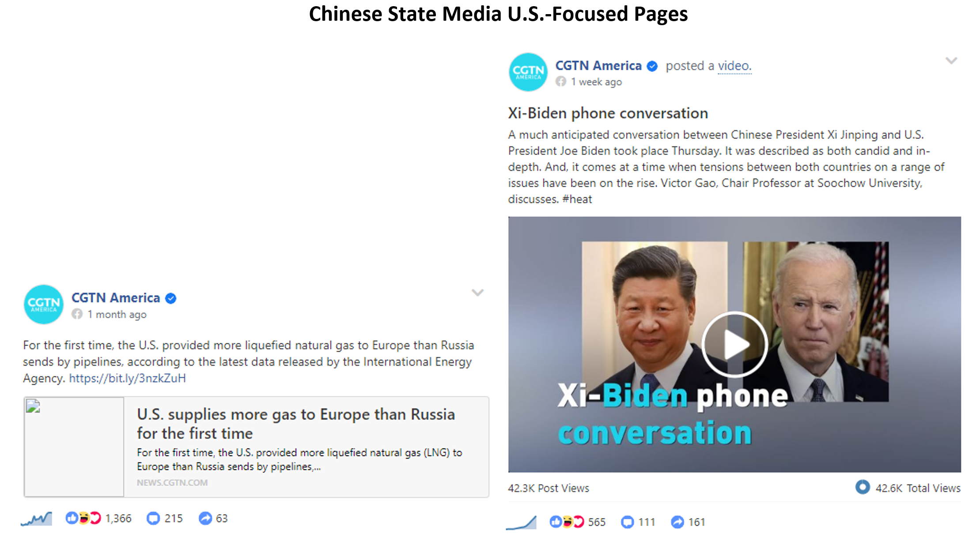Screen dimensions: 980x541
Task: Open the U.S. supplies more gas article headline
Action: pos(296,424)
